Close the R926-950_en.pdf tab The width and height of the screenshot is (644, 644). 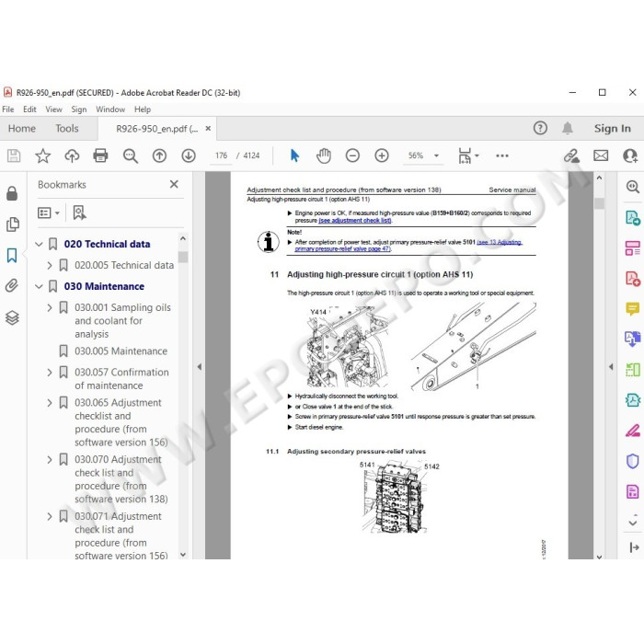[x=208, y=129]
